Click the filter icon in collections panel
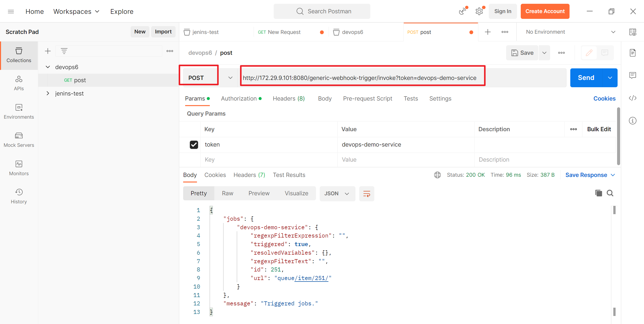This screenshot has height=324, width=644. 64,51
